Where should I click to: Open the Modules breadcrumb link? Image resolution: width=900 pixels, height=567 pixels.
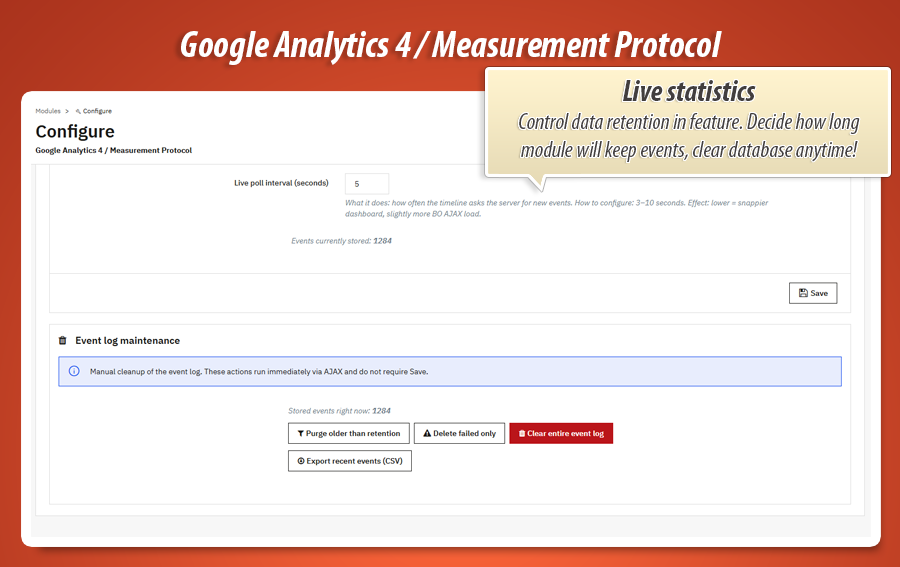[x=48, y=111]
